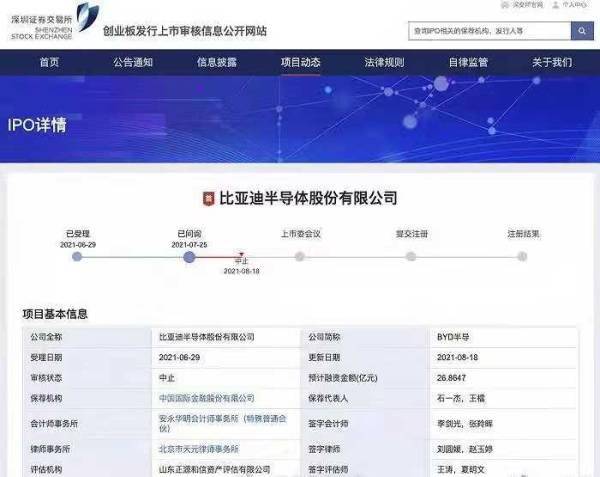Click the red company badge icon
600x477 pixels.
pyautogui.click(x=208, y=198)
